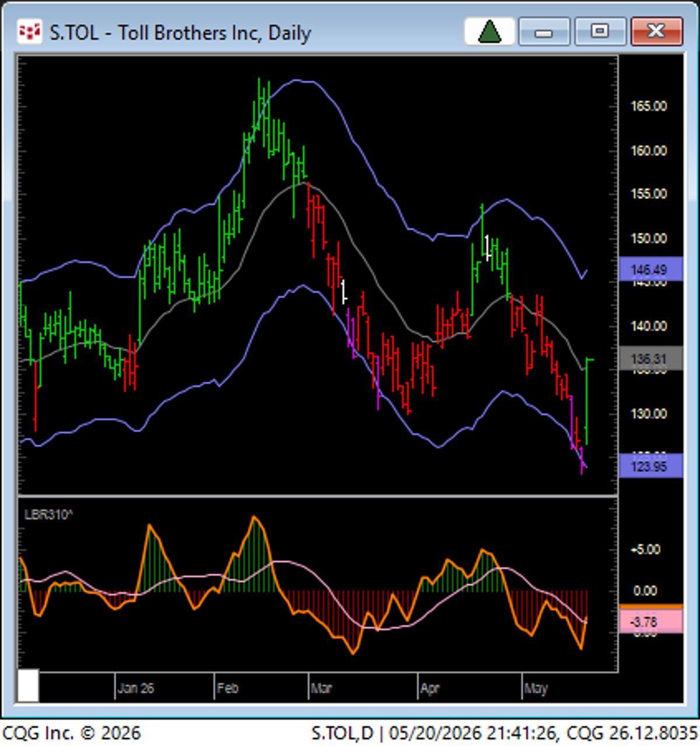
Task: Click the 123.95 lower band price tag
Action: click(x=650, y=465)
